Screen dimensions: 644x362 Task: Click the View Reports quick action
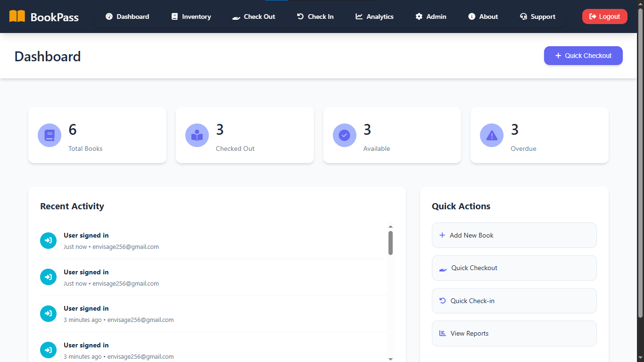pyautogui.click(x=514, y=333)
